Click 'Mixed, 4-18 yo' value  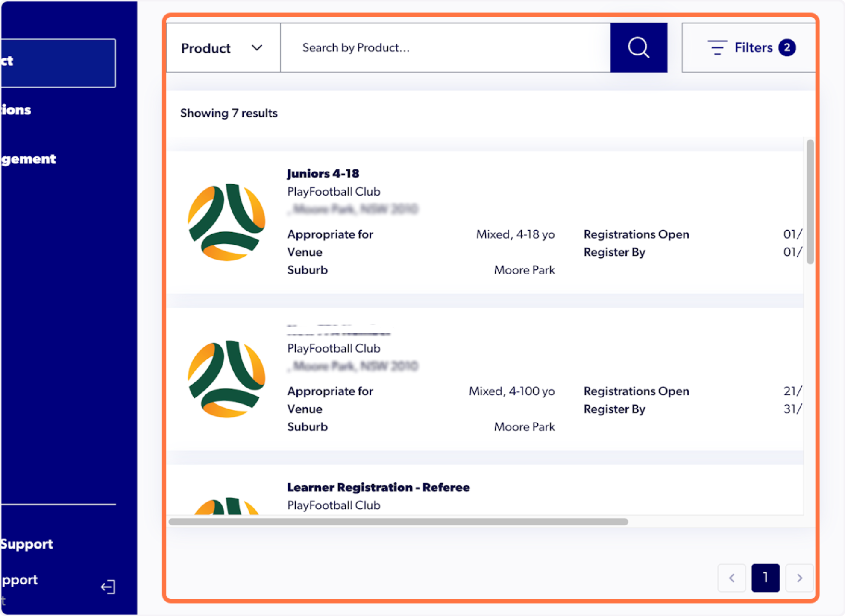516,234
